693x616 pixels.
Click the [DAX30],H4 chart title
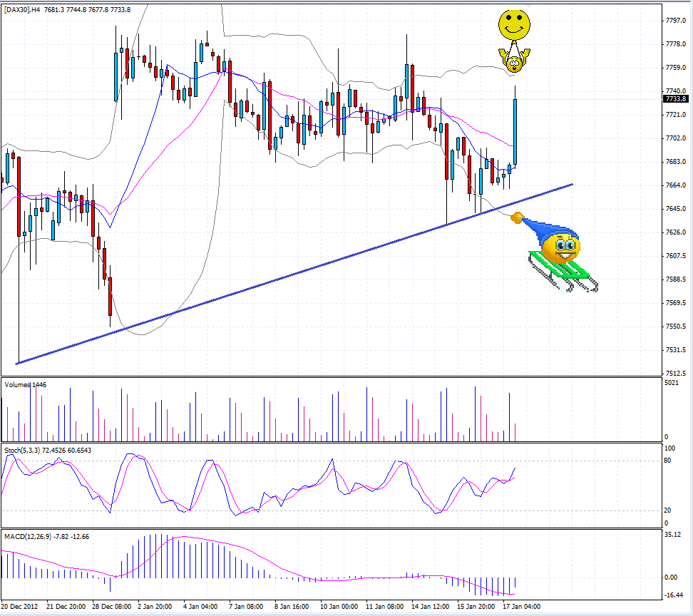[29, 11]
